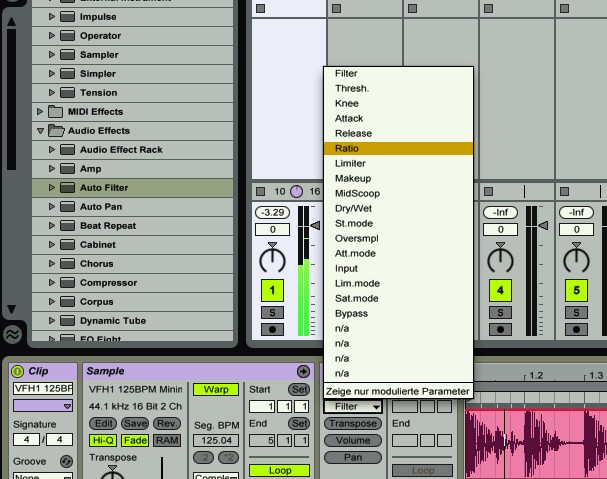Click the MIDI Effects folder icon
The image size is (607, 479).
pos(55,112)
